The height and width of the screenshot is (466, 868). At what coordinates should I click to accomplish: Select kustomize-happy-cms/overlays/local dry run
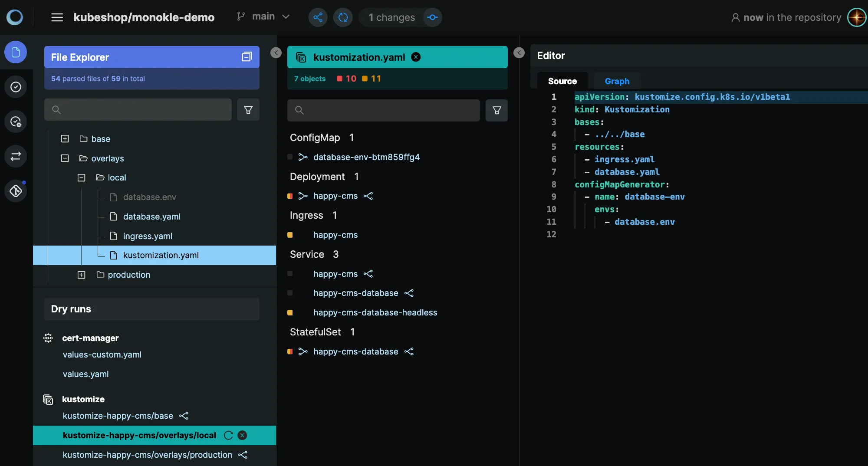pos(139,436)
